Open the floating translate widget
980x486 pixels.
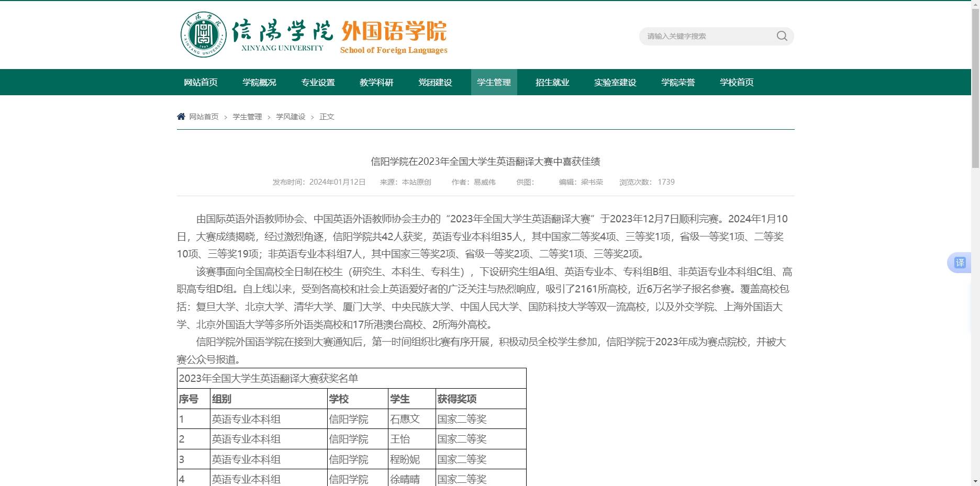pyautogui.click(x=959, y=263)
